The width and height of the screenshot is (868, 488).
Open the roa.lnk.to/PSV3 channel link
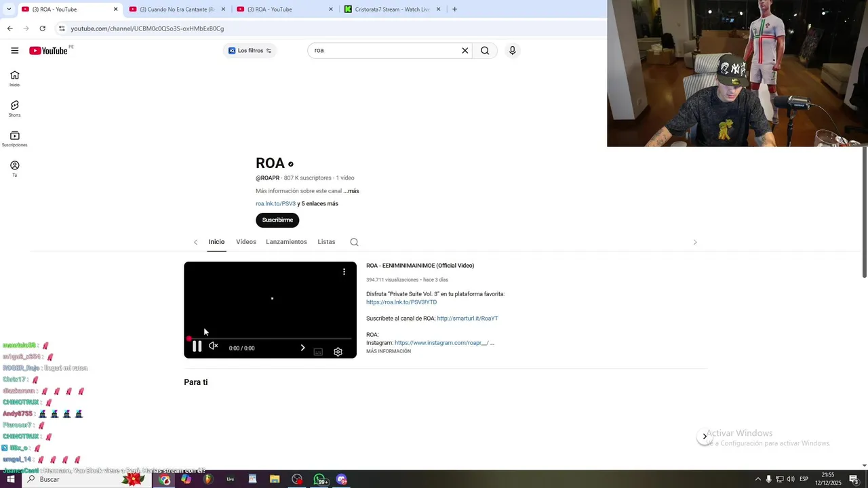pyautogui.click(x=275, y=204)
